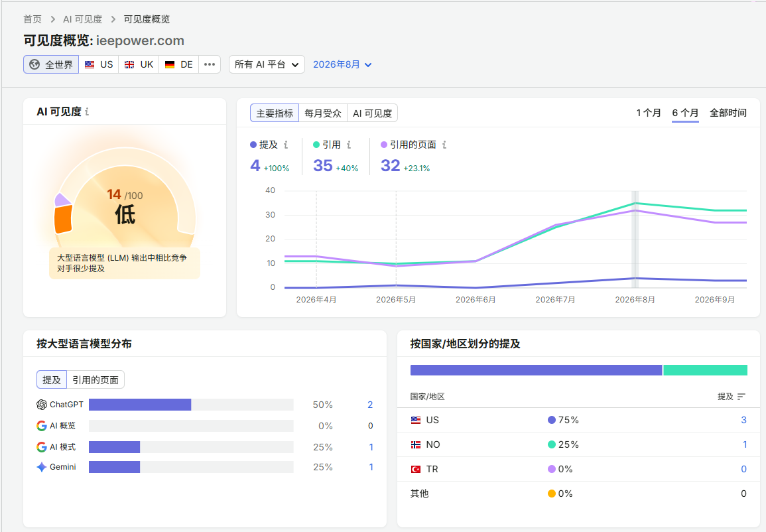Click the NO 25% color dot
766x532 pixels.
coord(552,444)
